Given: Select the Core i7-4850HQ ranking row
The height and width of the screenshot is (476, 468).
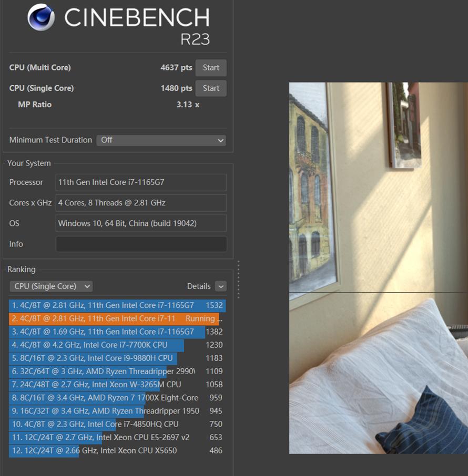Looking at the screenshot, I should coord(117,424).
